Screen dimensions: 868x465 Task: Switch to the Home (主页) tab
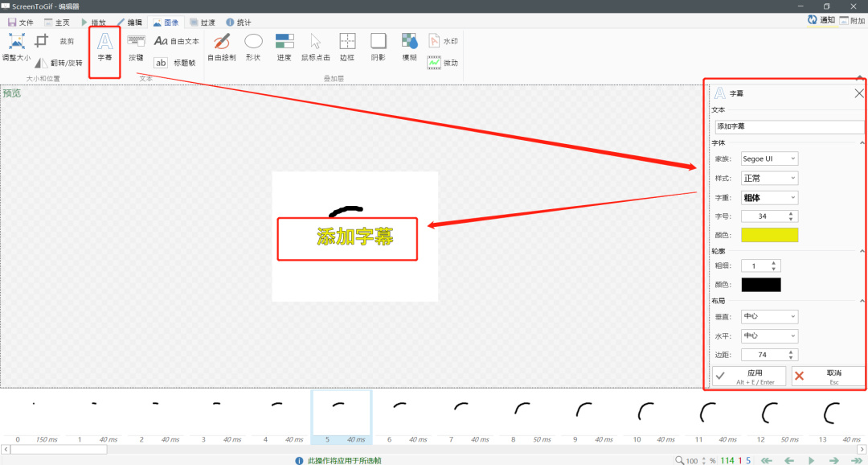pos(56,23)
